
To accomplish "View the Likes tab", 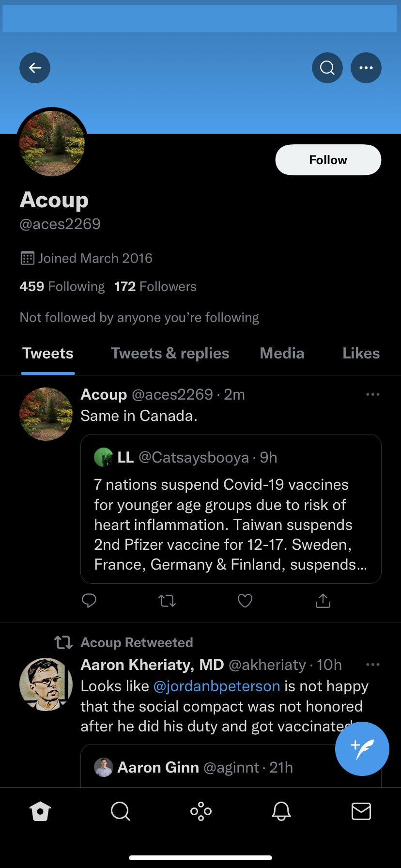I will [x=361, y=354].
